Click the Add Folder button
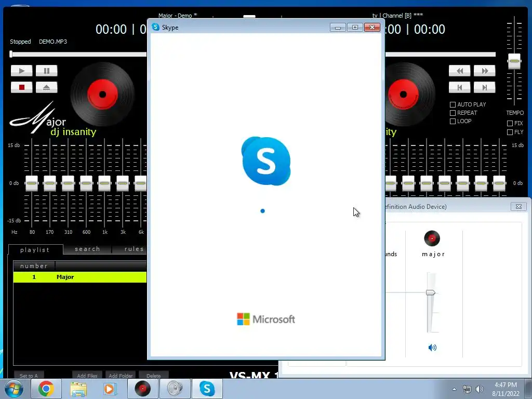Screen dimensions: 532x399 [x=121, y=375]
